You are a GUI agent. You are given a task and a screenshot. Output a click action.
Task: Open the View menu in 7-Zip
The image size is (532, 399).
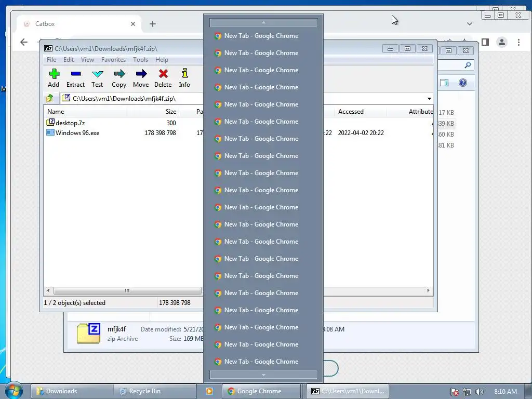tap(87, 60)
